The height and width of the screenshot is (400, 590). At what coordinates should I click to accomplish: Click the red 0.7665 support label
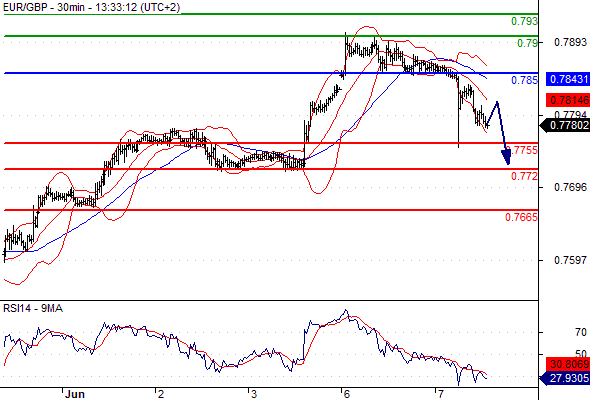pyautogui.click(x=521, y=217)
